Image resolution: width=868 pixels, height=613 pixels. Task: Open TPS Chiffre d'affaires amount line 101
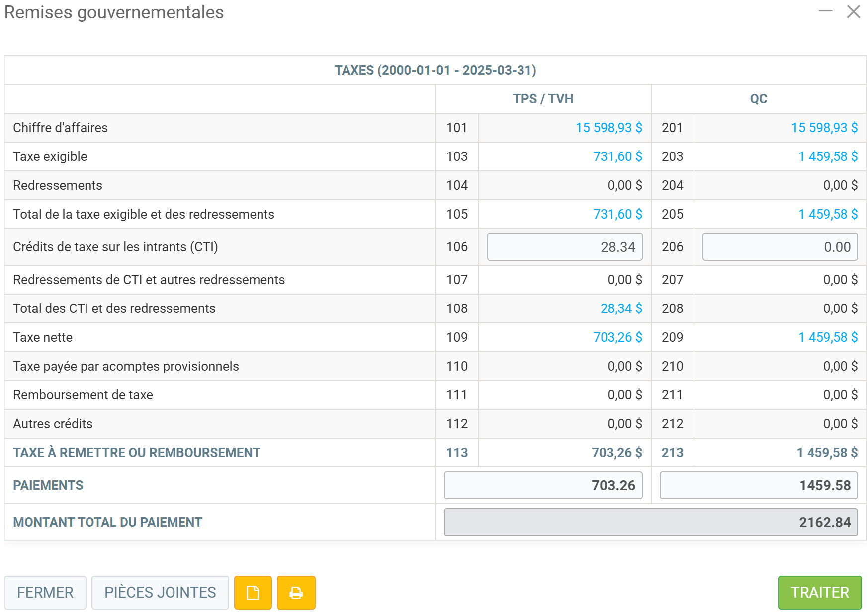608,128
